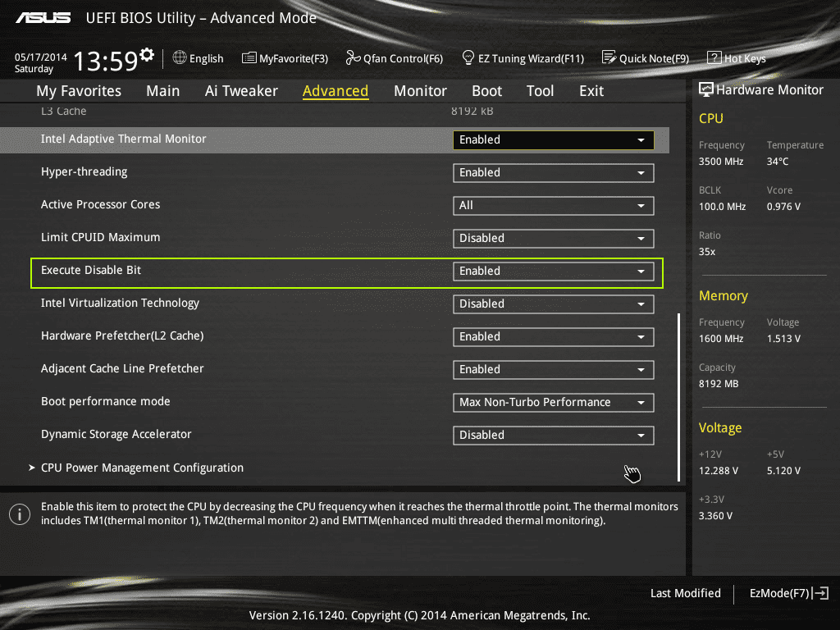This screenshot has width=840, height=630.
Task: Open the Execute Disable Bit dropdown
Action: (554, 271)
